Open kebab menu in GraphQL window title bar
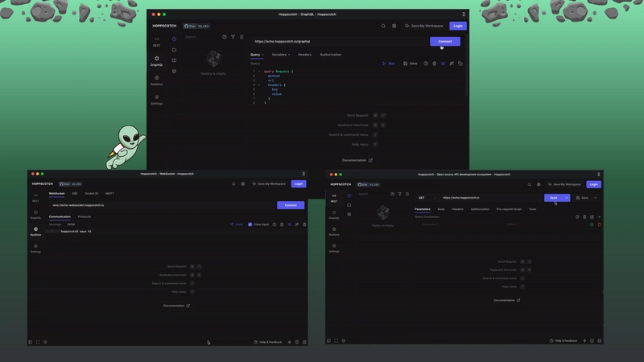This screenshot has width=644, height=362. click(464, 14)
